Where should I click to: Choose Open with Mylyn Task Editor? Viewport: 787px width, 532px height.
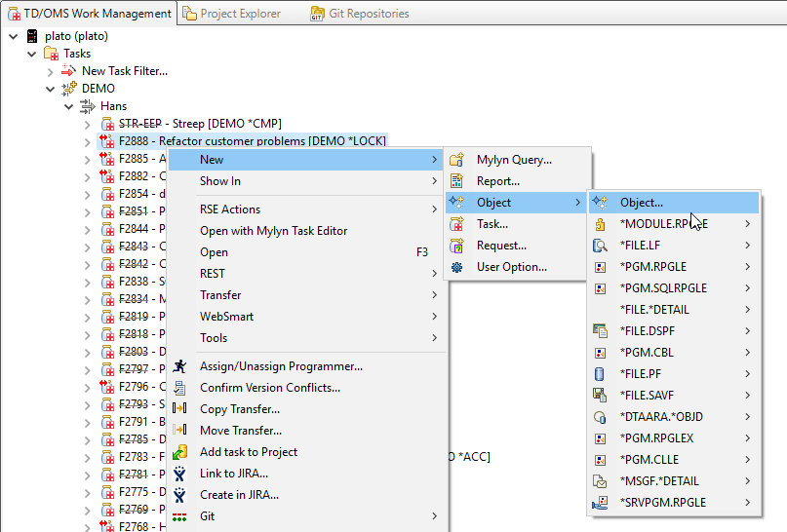click(273, 231)
